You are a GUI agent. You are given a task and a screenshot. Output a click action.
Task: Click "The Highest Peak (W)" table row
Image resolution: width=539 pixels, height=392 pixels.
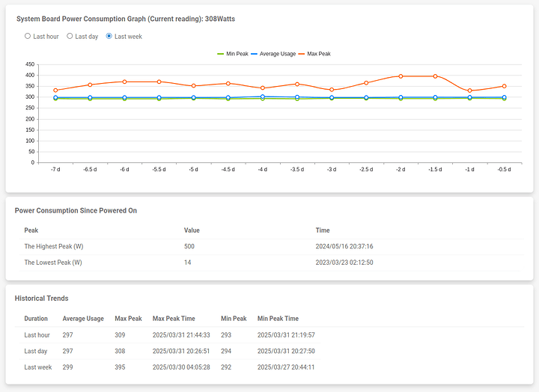click(x=269, y=246)
